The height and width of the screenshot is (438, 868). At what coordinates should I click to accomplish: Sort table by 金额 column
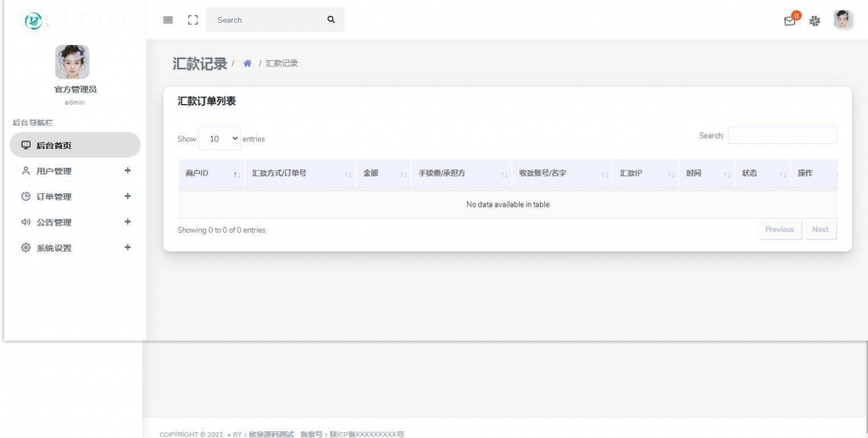click(x=382, y=174)
